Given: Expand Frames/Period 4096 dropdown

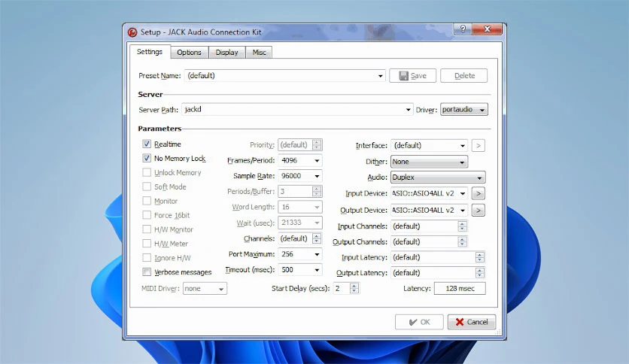Looking at the screenshot, I should 300,160.
